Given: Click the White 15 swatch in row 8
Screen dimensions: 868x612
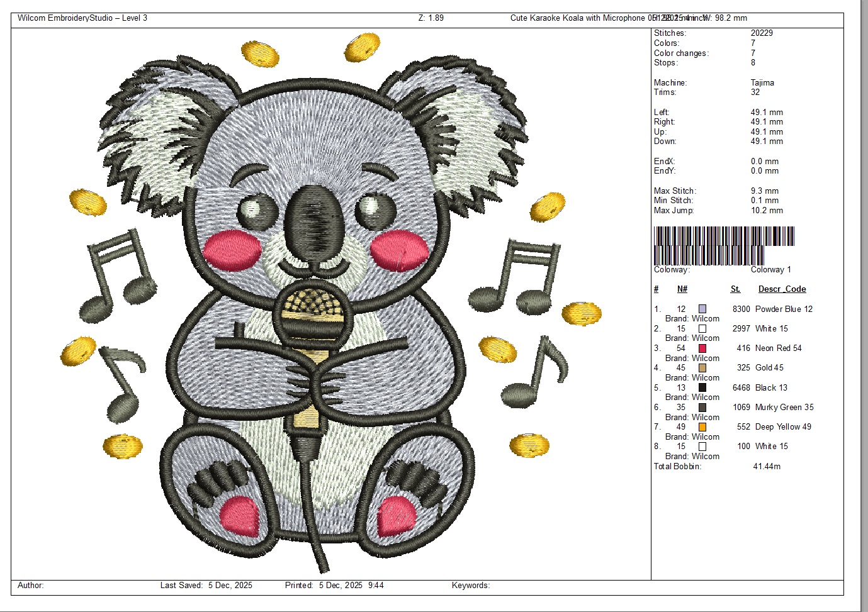Looking at the screenshot, I should pos(702,447).
